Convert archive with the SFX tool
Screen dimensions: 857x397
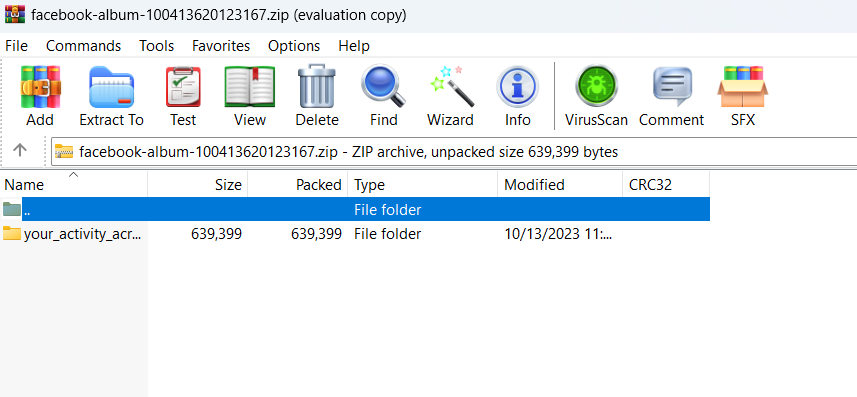[742, 87]
